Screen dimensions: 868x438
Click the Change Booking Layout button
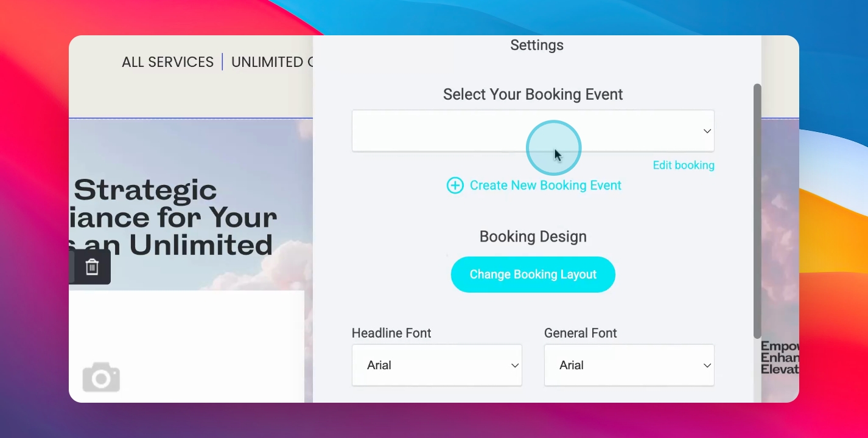tap(533, 274)
